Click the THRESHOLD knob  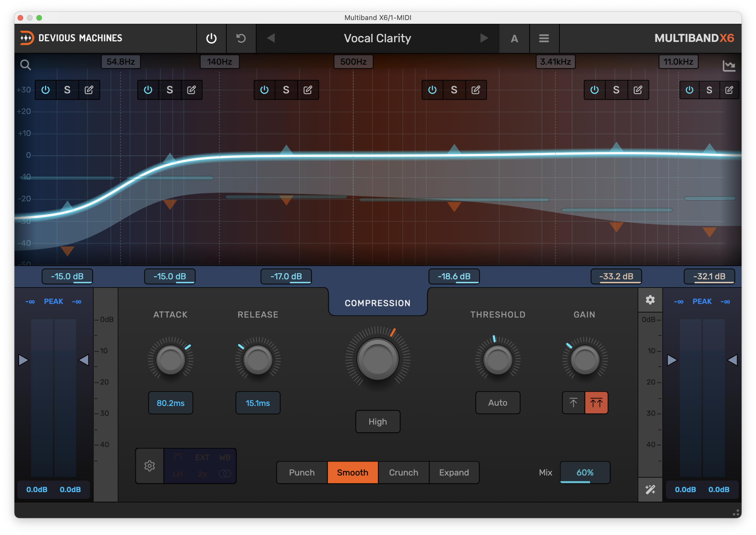point(497,359)
